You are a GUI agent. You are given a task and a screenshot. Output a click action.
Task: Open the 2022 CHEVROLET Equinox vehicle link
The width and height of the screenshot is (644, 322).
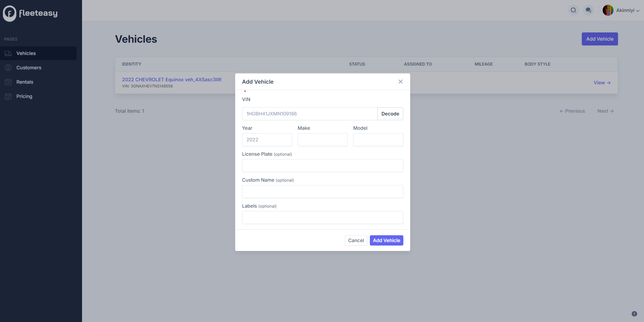(x=172, y=80)
